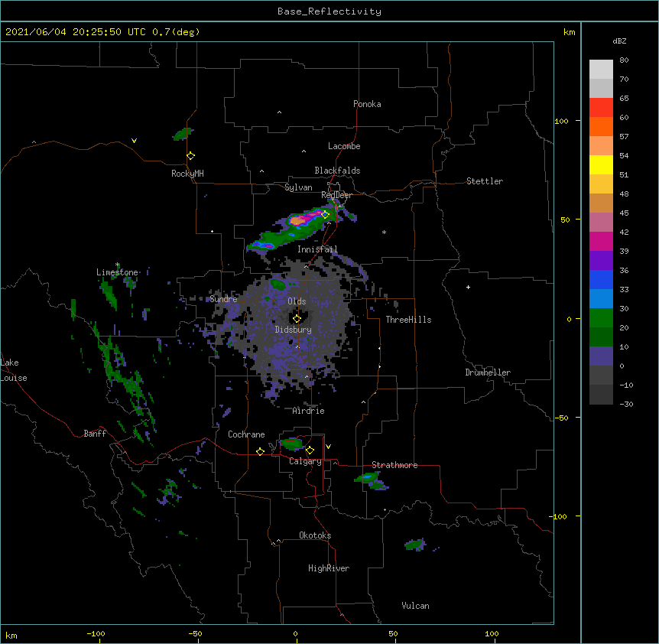
Task: Click the Lake Louise label
Action: 12,370
